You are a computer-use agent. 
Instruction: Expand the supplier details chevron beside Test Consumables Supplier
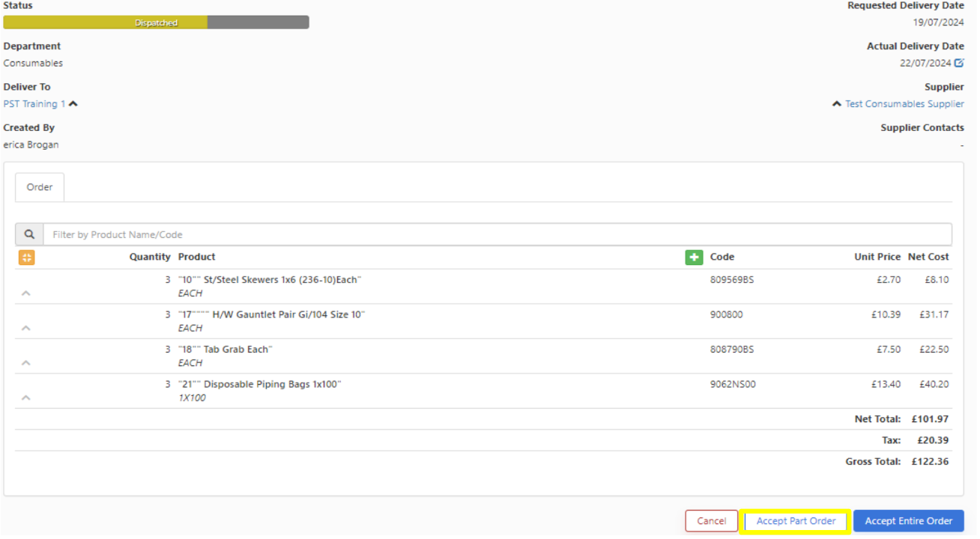pos(836,104)
